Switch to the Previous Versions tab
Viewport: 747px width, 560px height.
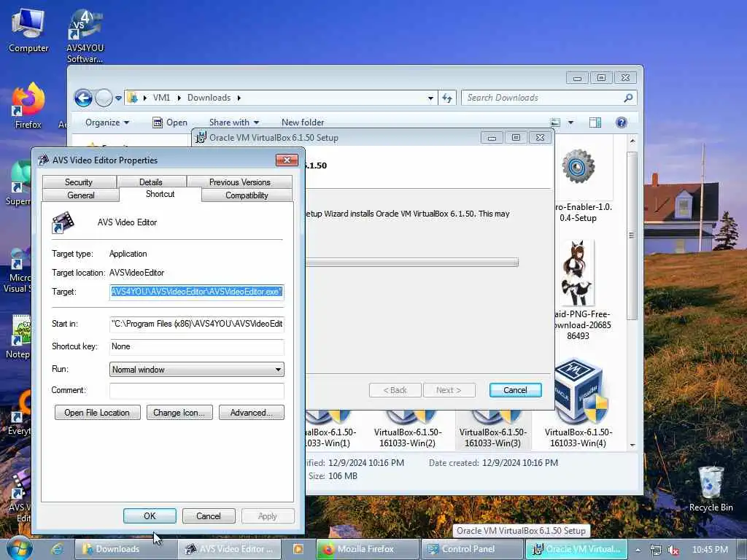239,182
